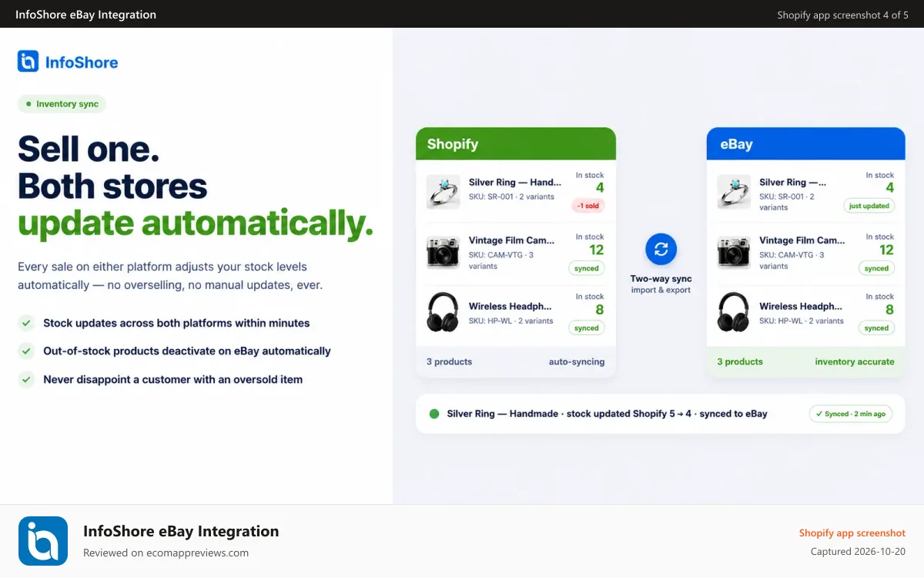Image resolution: width=924 pixels, height=578 pixels.
Task: Click the Vintage Film Camera thumbnail in Shopify card
Action: point(443,251)
